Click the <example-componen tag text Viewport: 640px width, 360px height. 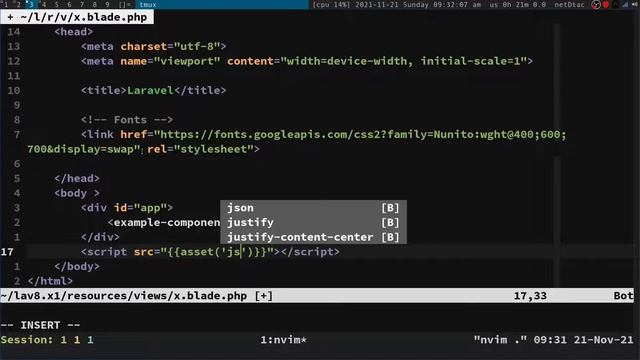(164, 223)
